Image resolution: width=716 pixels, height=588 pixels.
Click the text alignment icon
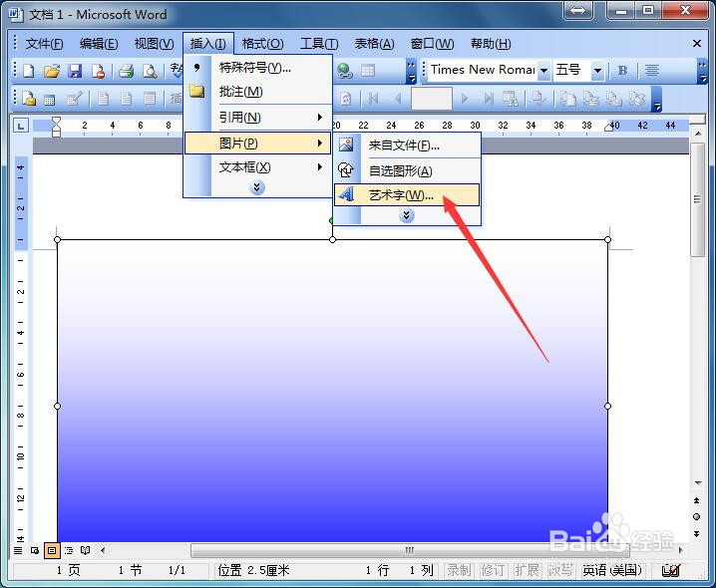tap(651, 71)
